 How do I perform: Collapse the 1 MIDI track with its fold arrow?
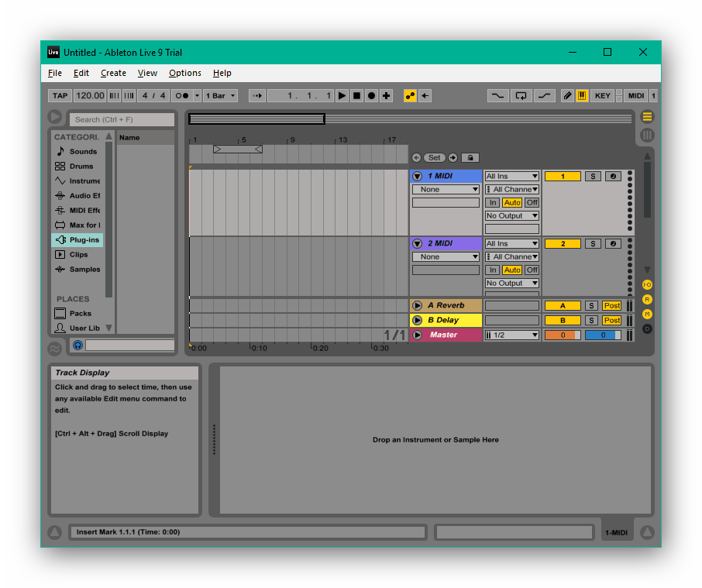click(417, 177)
